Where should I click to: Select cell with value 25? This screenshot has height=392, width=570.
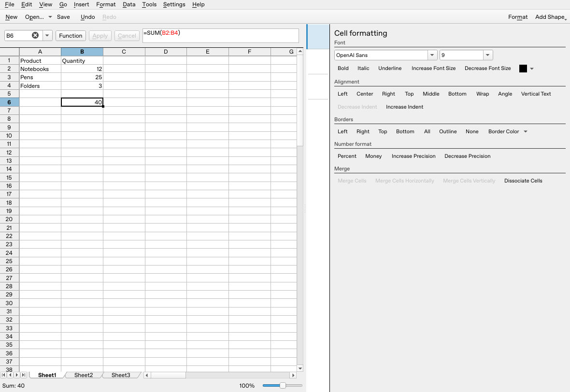click(x=82, y=77)
